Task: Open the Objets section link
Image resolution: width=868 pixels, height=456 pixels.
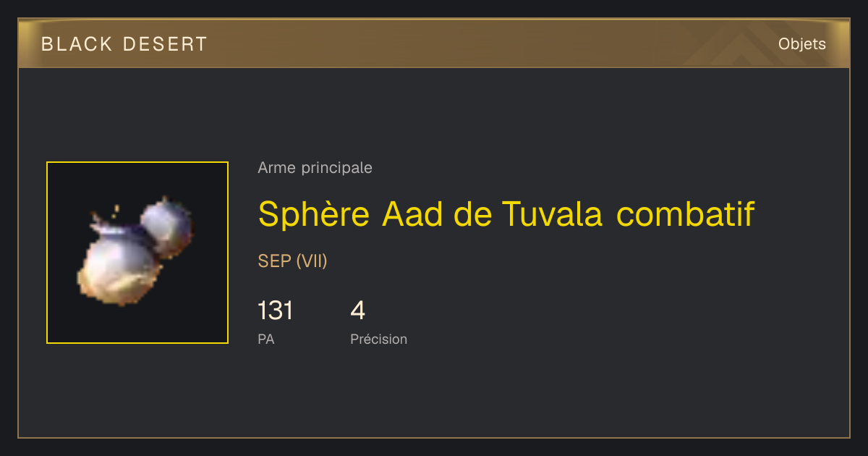Action: point(802,44)
